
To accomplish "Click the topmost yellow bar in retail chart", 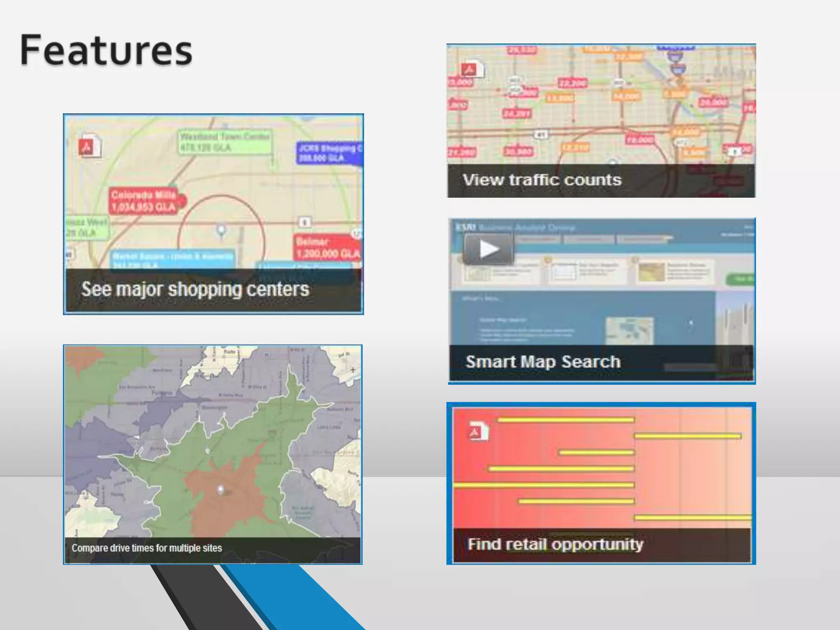I will point(566,420).
